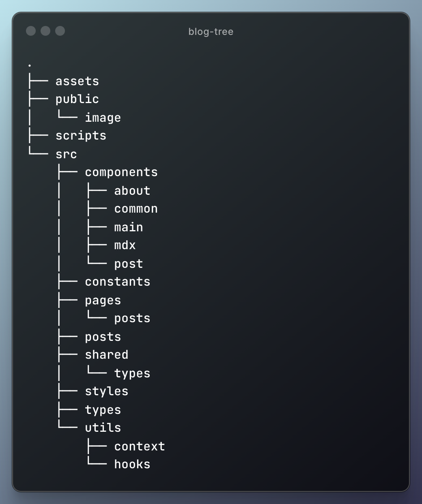422x504 pixels.
Task: Click the src folder entry
Action: pos(66,154)
